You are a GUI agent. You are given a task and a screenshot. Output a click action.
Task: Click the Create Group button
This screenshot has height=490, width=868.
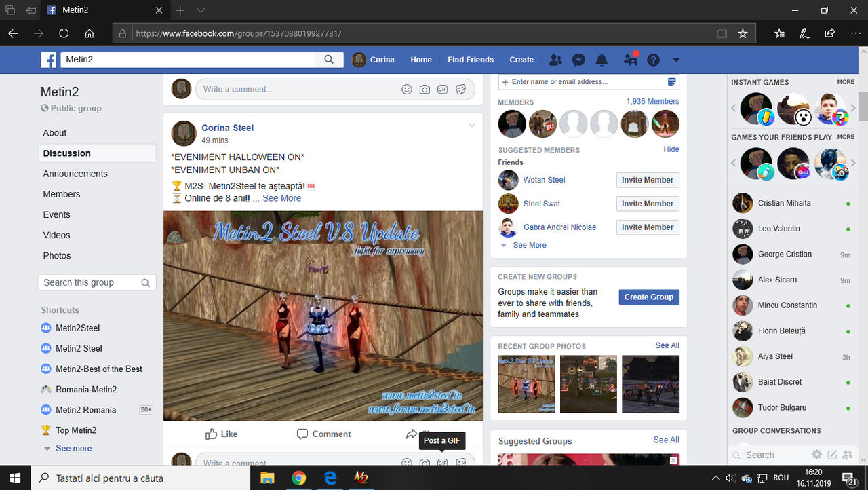tap(649, 297)
